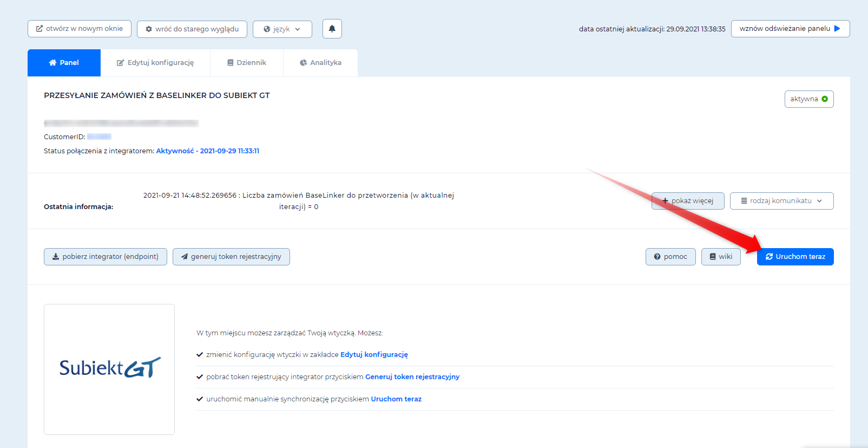Viewport: 868px width, 448px height.
Task: Select the Panel tab
Action: pyautogui.click(x=64, y=63)
